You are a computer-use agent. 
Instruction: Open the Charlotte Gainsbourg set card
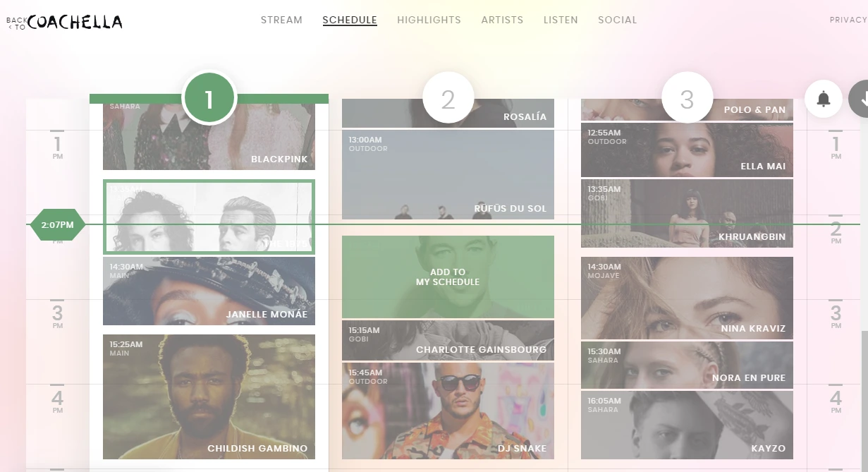click(448, 340)
